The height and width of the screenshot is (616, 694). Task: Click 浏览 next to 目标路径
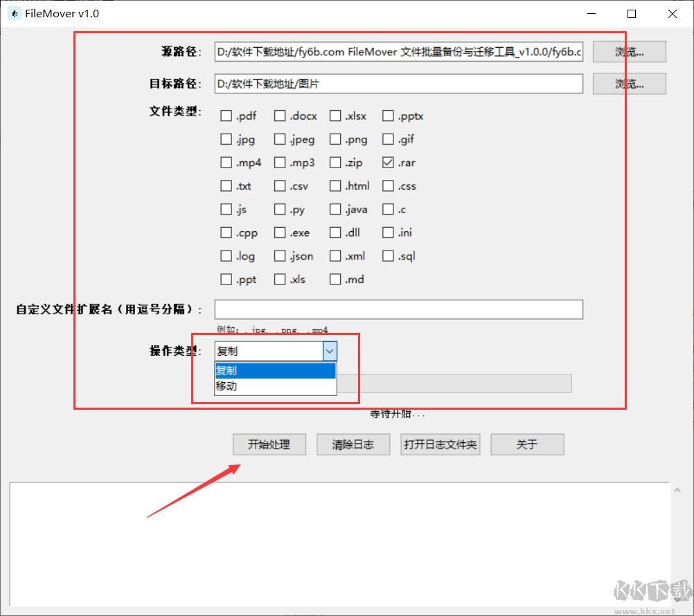(x=629, y=83)
